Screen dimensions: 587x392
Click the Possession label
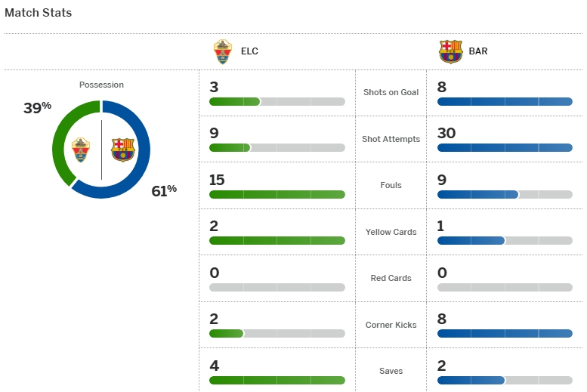click(x=101, y=85)
